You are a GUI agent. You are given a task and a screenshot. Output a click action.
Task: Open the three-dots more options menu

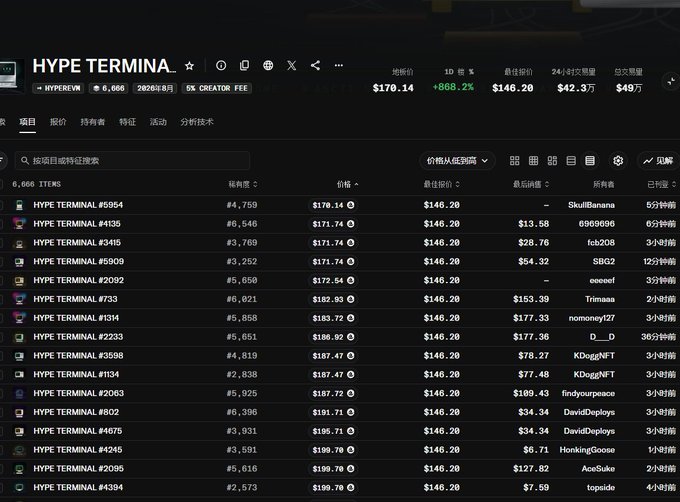(x=339, y=65)
